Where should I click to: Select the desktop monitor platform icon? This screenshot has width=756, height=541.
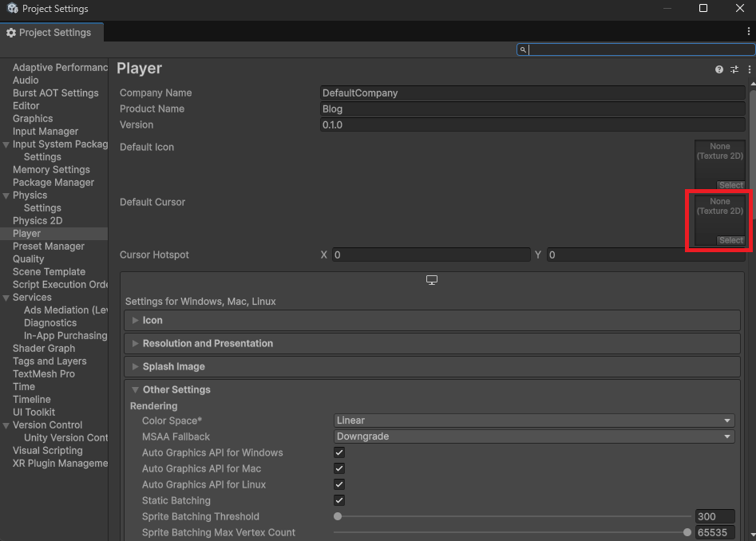pos(432,280)
